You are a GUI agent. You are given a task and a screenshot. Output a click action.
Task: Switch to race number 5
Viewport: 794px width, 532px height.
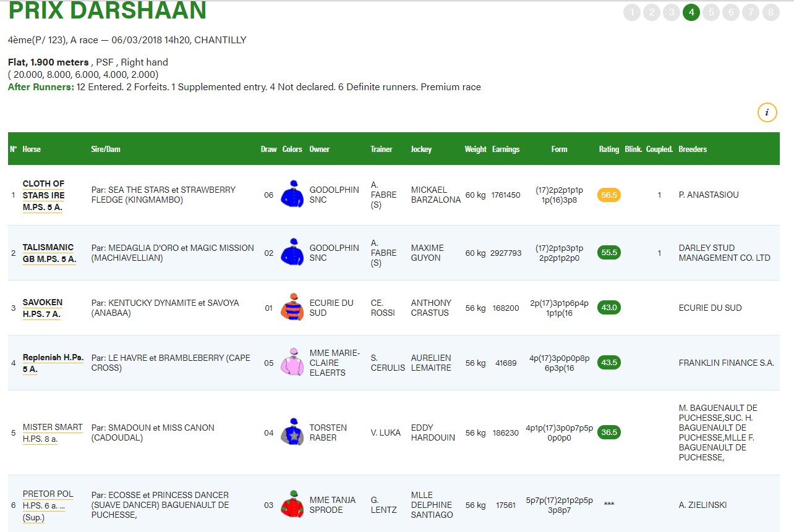(711, 12)
